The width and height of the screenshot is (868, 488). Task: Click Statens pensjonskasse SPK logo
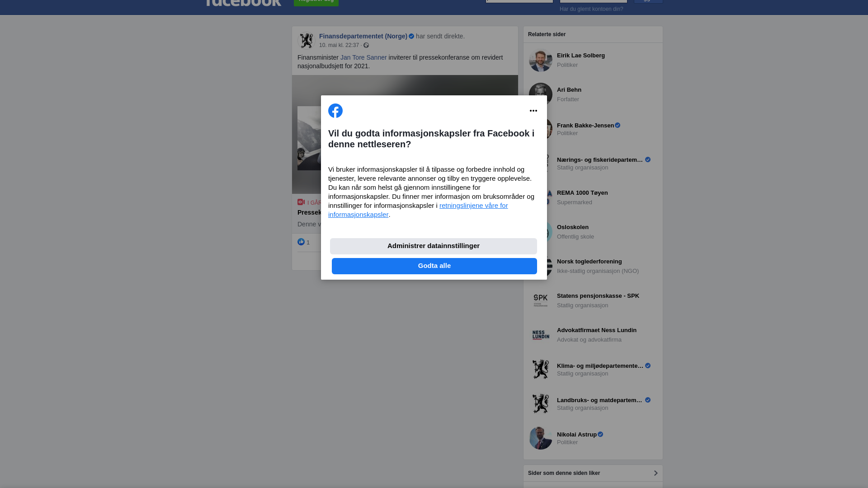[541, 300]
